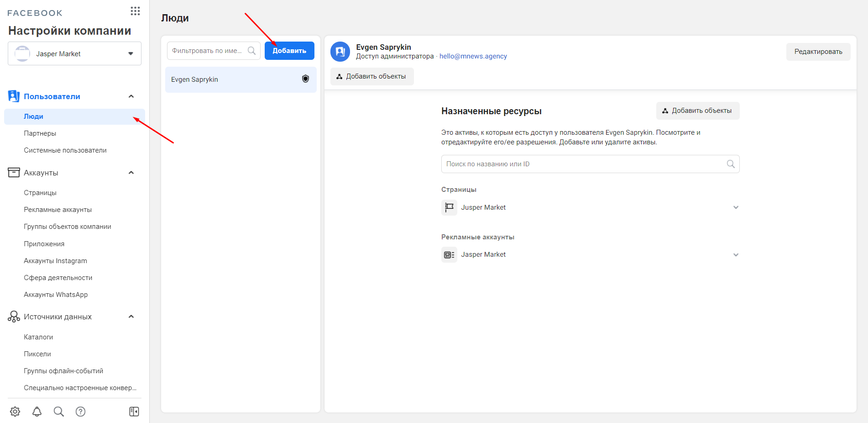Click the Jusper Market page name

pyautogui.click(x=483, y=207)
